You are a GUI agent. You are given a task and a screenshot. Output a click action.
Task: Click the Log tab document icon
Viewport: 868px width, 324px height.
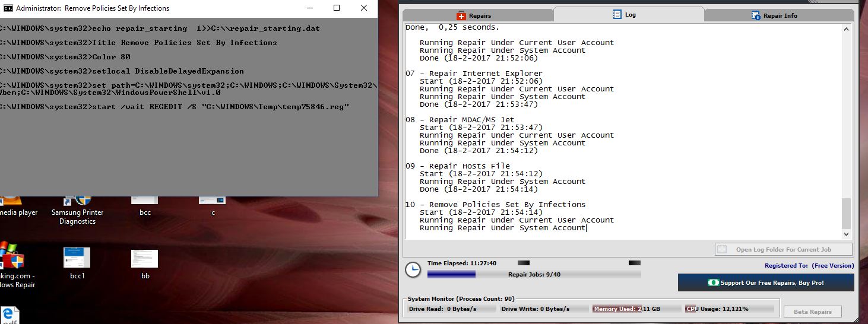click(617, 14)
